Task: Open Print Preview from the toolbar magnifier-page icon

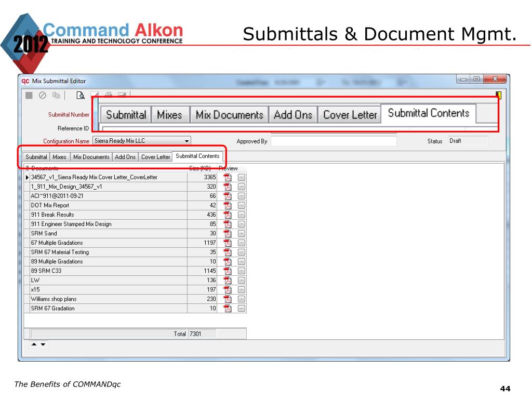Action: tap(81, 96)
